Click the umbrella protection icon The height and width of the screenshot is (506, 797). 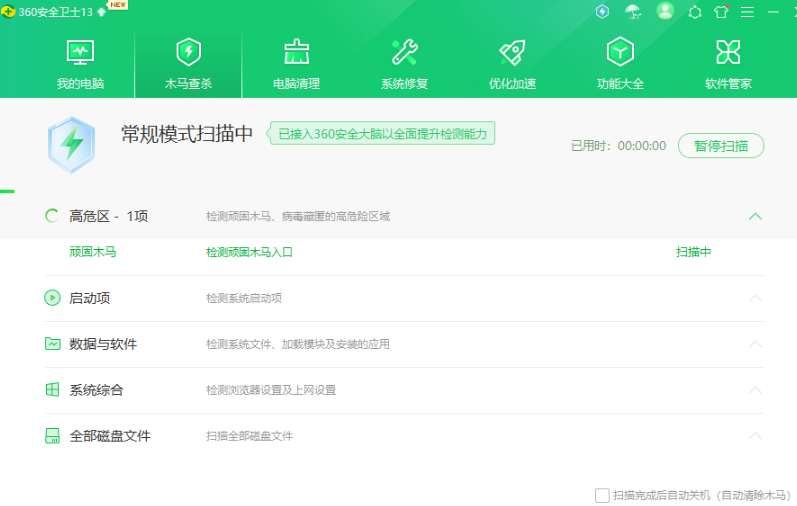(x=632, y=12)
